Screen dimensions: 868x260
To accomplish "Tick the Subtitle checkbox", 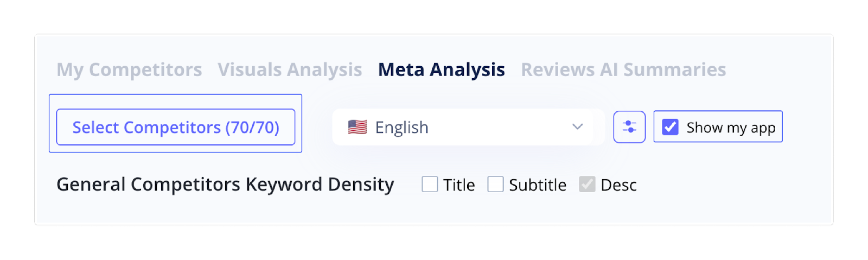I will 495,185.
